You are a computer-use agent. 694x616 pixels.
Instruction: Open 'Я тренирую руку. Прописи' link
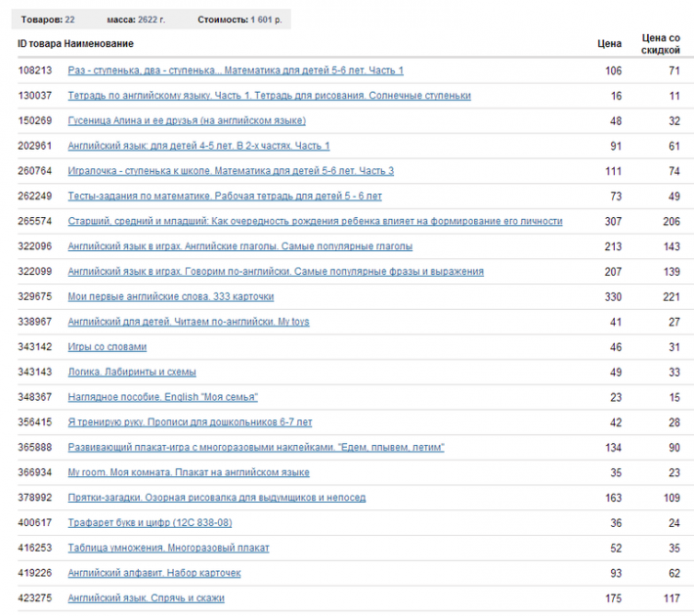click(x=190, y=422)
